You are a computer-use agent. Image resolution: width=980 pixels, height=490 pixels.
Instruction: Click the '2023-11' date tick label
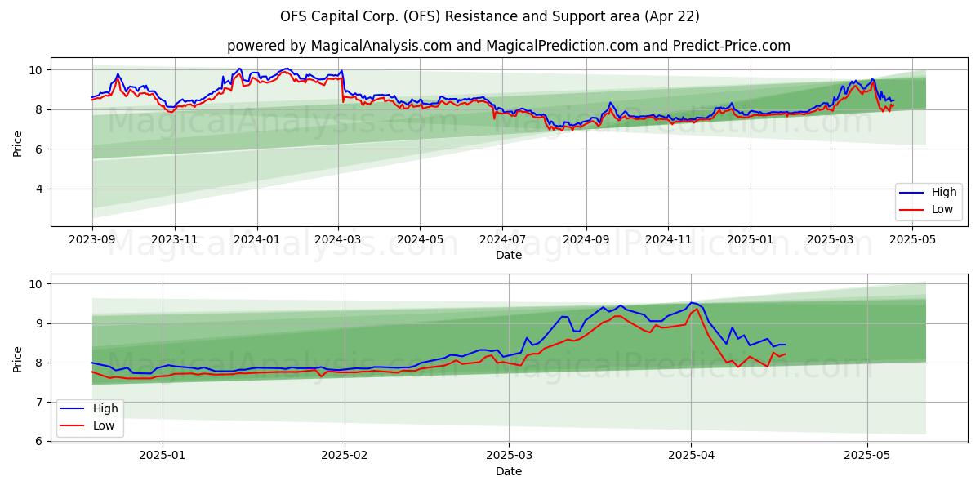point(175,240)
